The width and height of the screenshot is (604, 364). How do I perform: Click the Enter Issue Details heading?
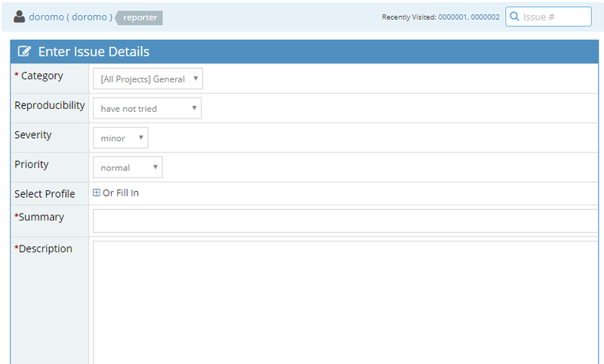pyautogui.click(x=94, y=52)
